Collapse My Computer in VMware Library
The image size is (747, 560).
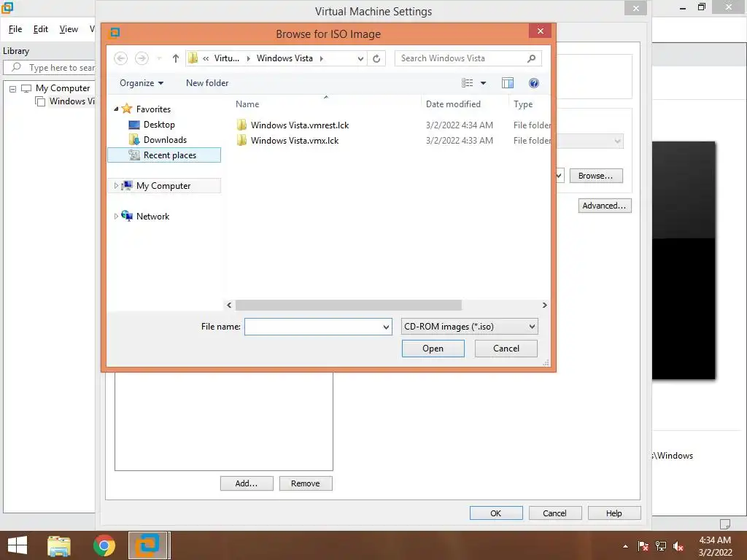point(13,88)
